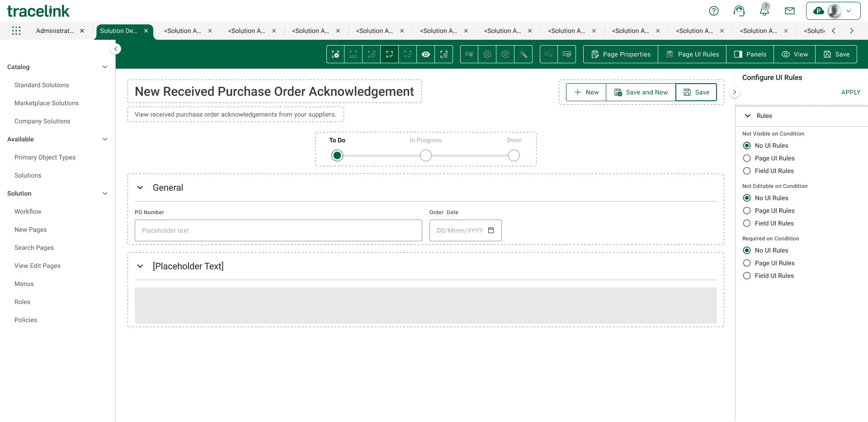This screenshot has height=422, width=868.
Task: Open the mail envelope icon
Action: tap(790, 11)
